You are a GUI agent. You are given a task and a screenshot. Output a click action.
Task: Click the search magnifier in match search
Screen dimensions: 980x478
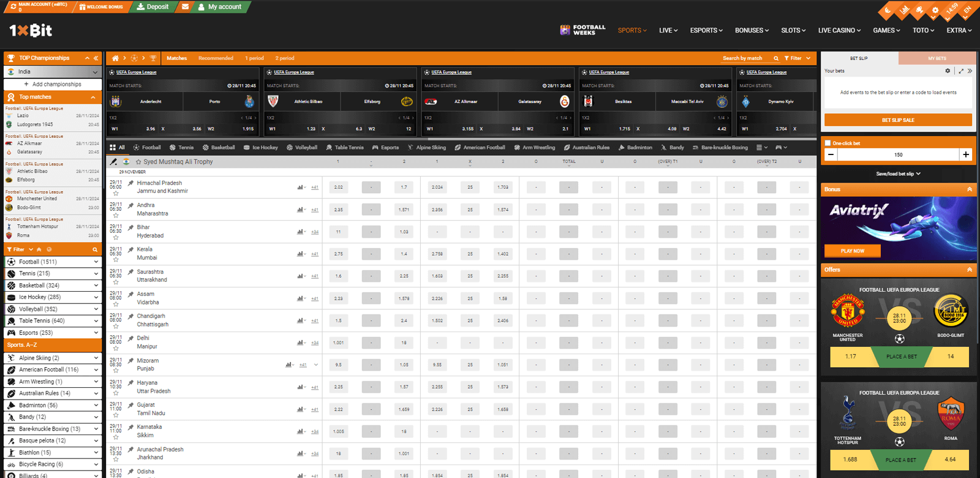[x=775, y=58]
